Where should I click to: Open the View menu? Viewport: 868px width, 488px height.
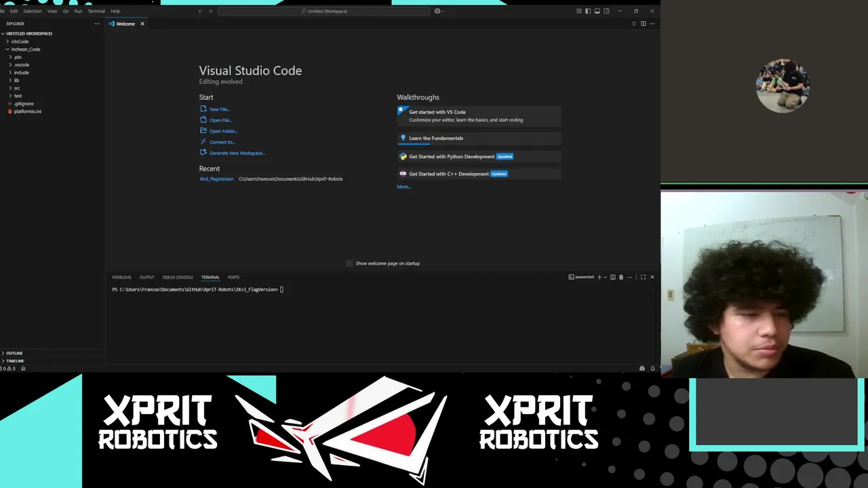coord(52,11)
